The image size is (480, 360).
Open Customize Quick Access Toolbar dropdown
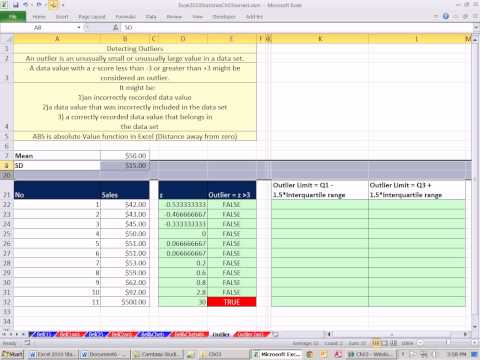[x=63, y=5]
